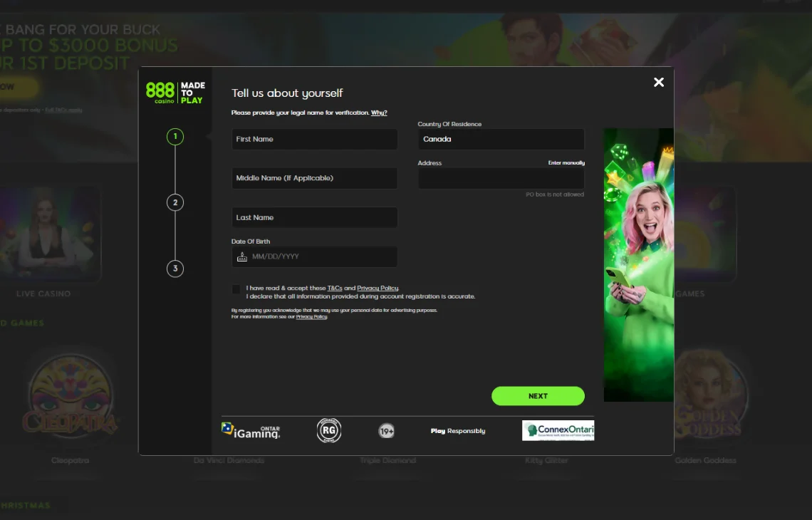The width and height of the screenshot is (812, 520).
Task: Open the ConnexOntario logo
Action: coord(558,430)
